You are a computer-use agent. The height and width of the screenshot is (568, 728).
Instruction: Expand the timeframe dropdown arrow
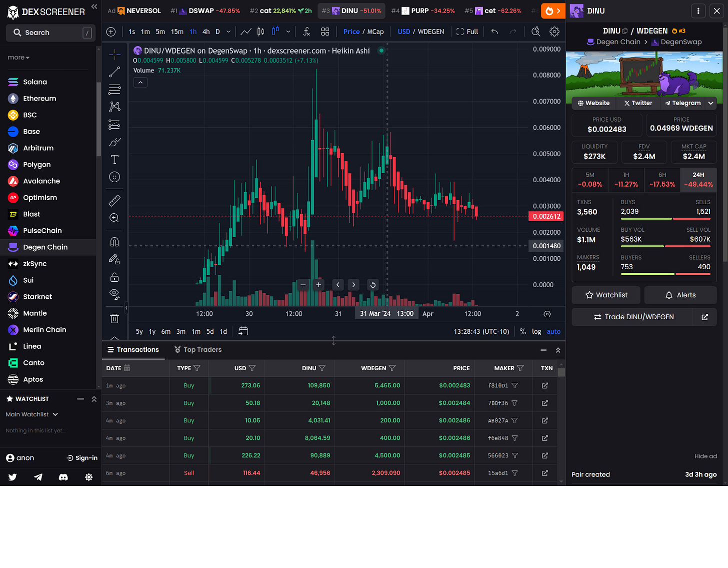[228, 32]
